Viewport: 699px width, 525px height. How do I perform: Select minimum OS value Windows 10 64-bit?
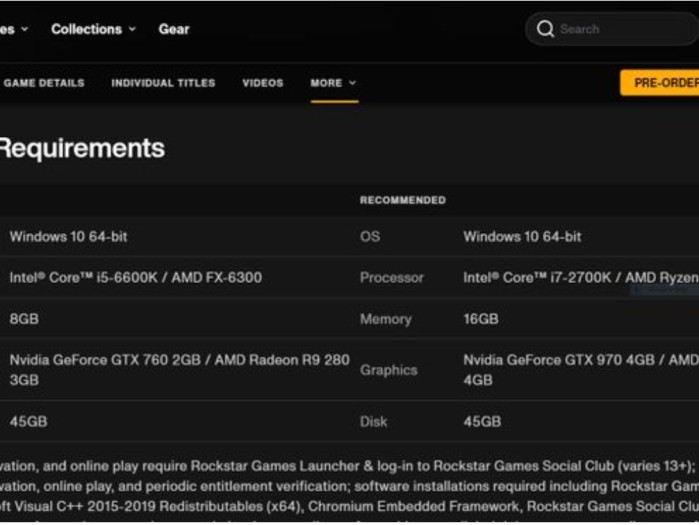pos(69,236)
